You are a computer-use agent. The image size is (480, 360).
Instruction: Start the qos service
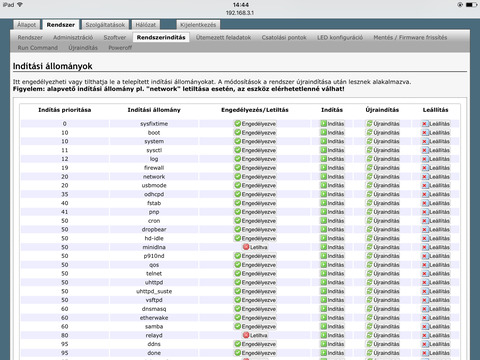pos(332,265)
